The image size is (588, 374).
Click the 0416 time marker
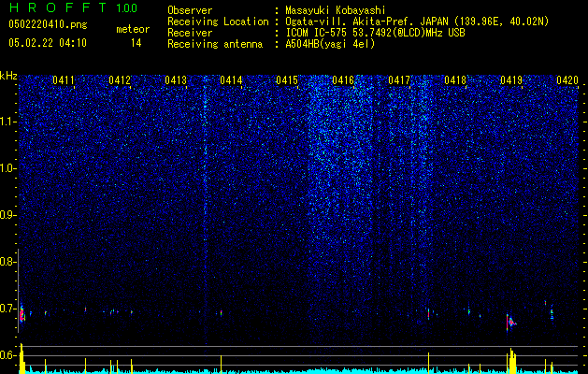click(x=343, y=80)
